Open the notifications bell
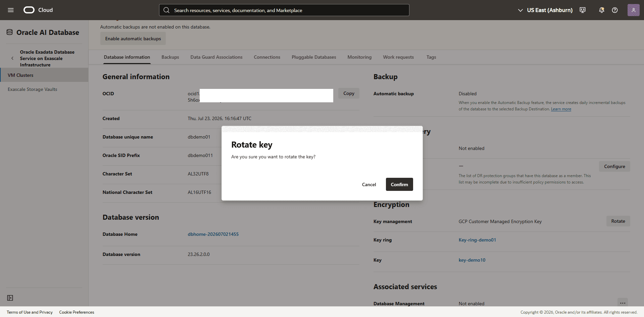This screenshot has width=644, height=317. pos(602,10)
